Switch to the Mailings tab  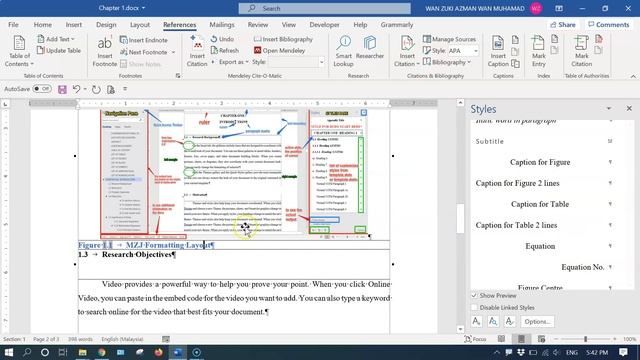[x=222, y=24]
